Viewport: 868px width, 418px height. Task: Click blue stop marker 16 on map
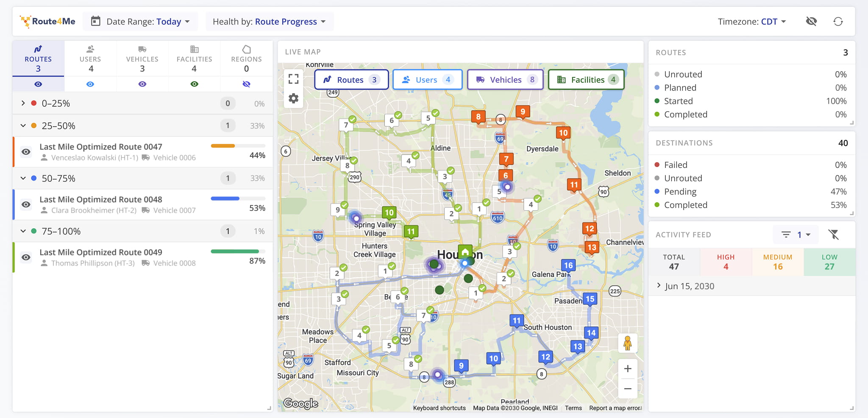(568, 266)
